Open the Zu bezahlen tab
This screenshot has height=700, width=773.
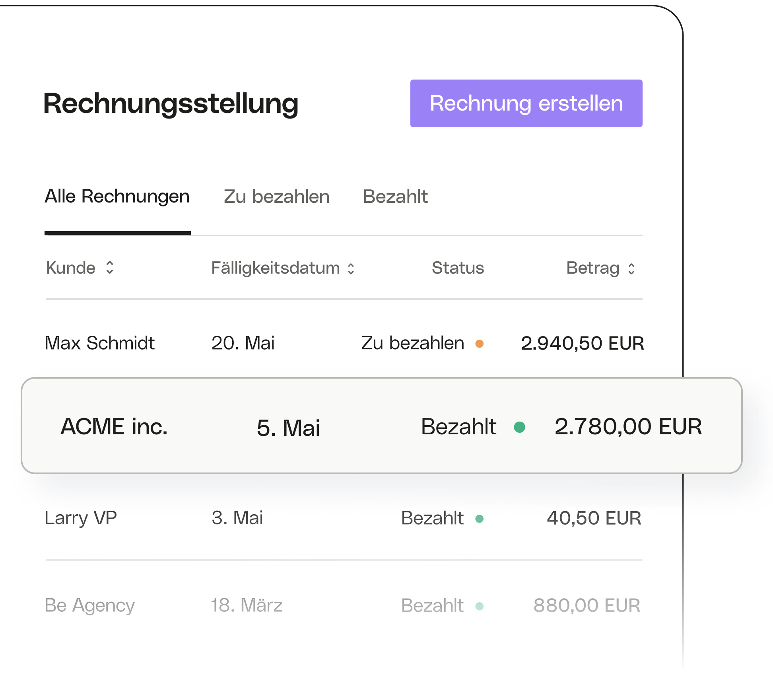click(x=277, y=196)
